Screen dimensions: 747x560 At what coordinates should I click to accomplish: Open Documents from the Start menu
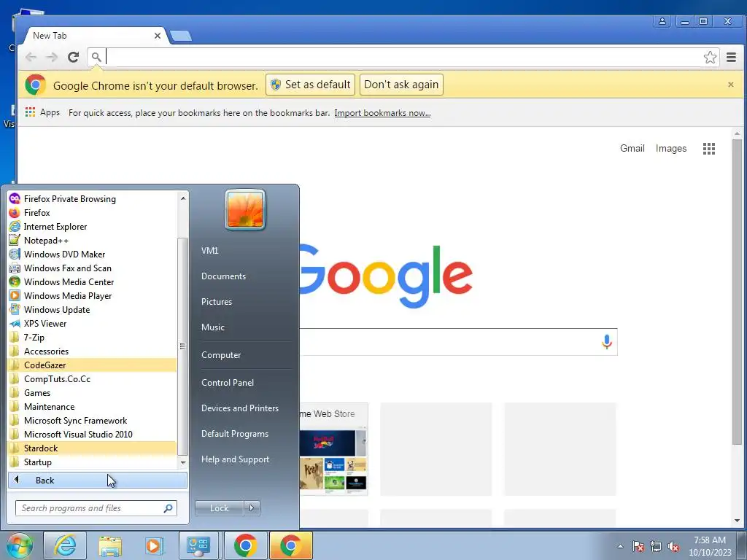[223, 276]
